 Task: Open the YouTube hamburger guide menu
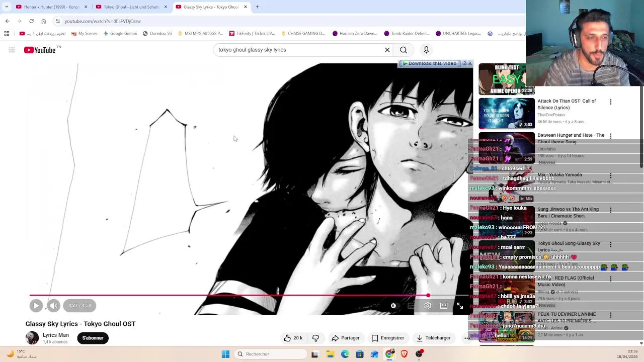12,50
